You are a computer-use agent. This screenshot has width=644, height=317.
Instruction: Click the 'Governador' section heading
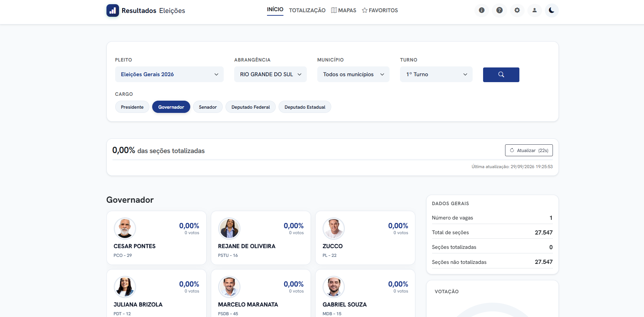pos(130,200)
